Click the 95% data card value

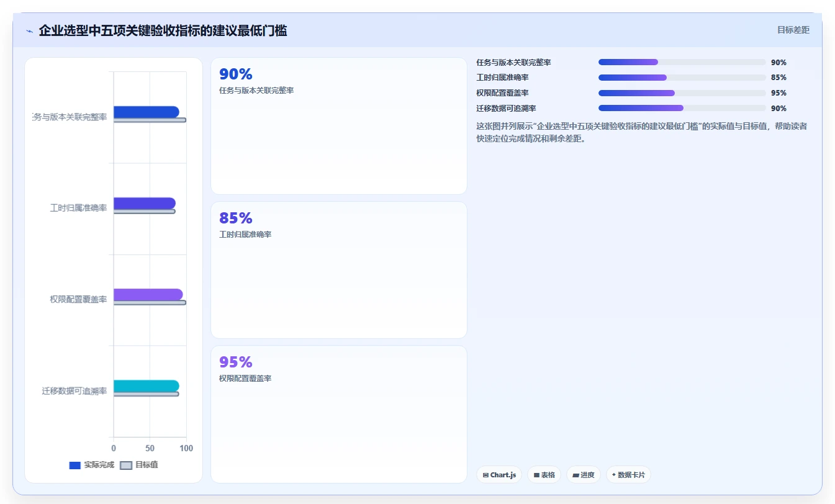click(236, 362)
